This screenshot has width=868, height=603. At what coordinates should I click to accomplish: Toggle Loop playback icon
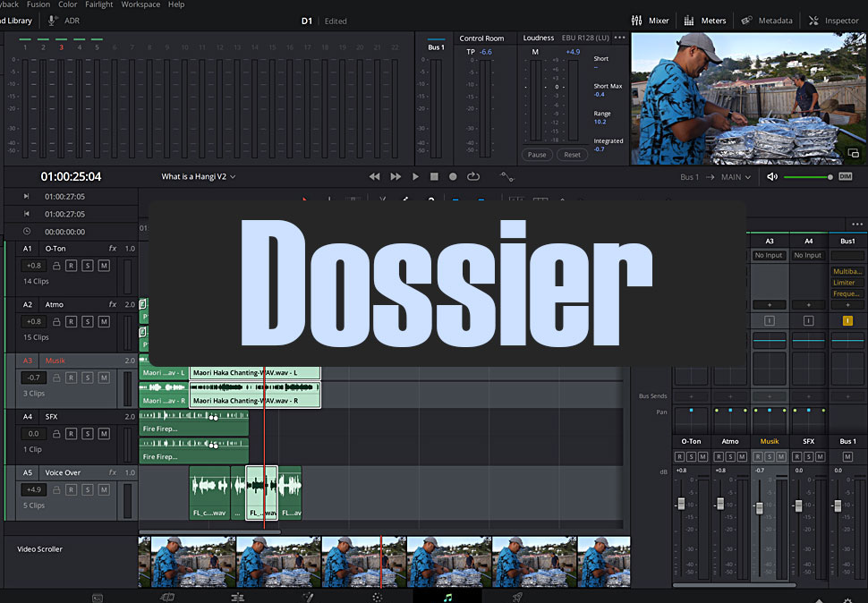473,177
